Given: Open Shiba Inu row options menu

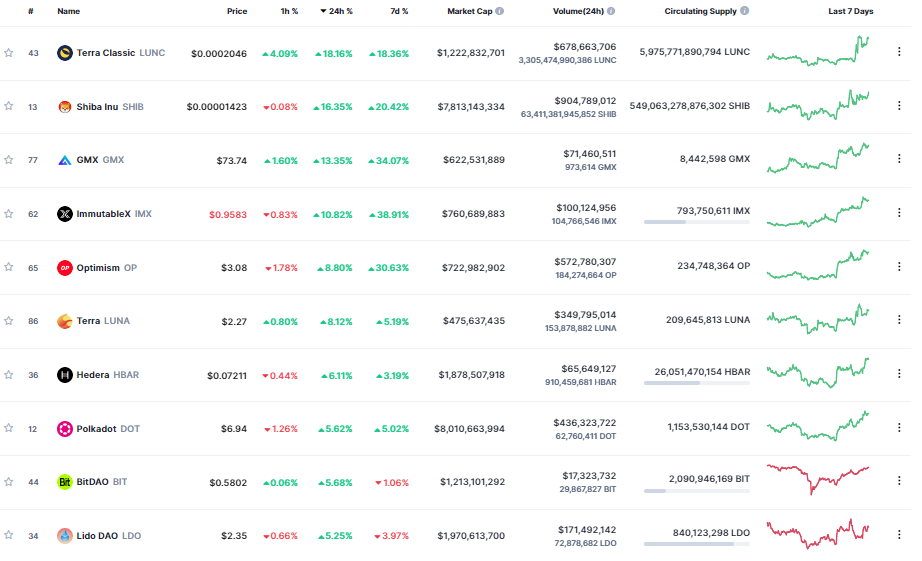Looking at the screenshot, I should (x=899, y=105).
